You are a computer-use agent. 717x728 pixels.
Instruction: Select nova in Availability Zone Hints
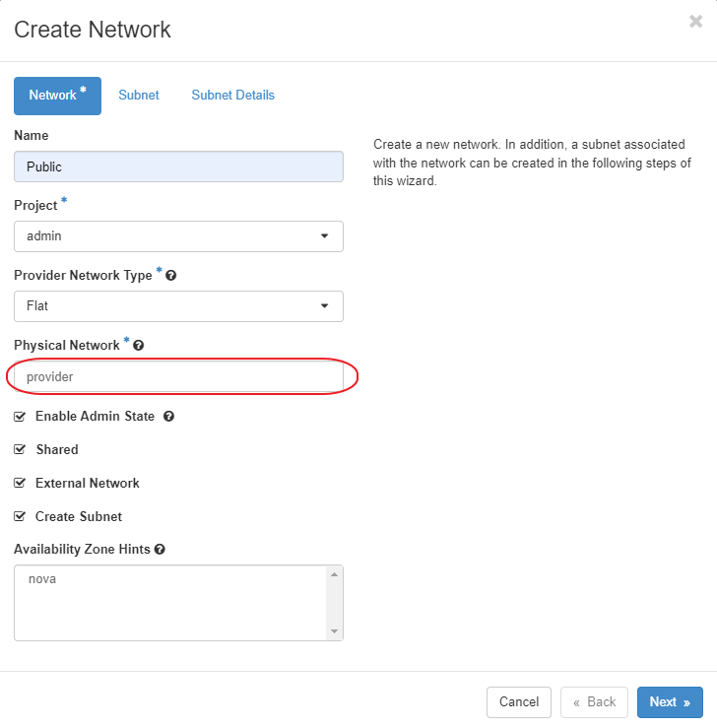click(42, 579)
